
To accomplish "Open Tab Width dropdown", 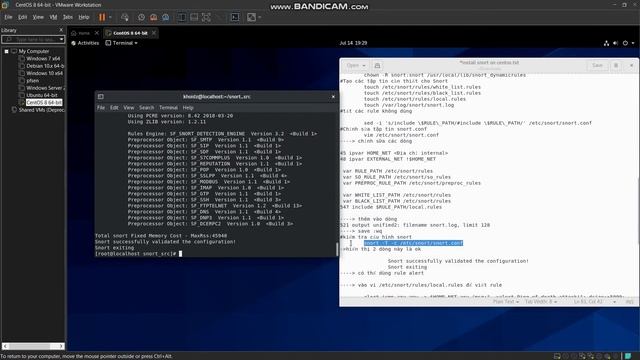I will pos(541,302).
